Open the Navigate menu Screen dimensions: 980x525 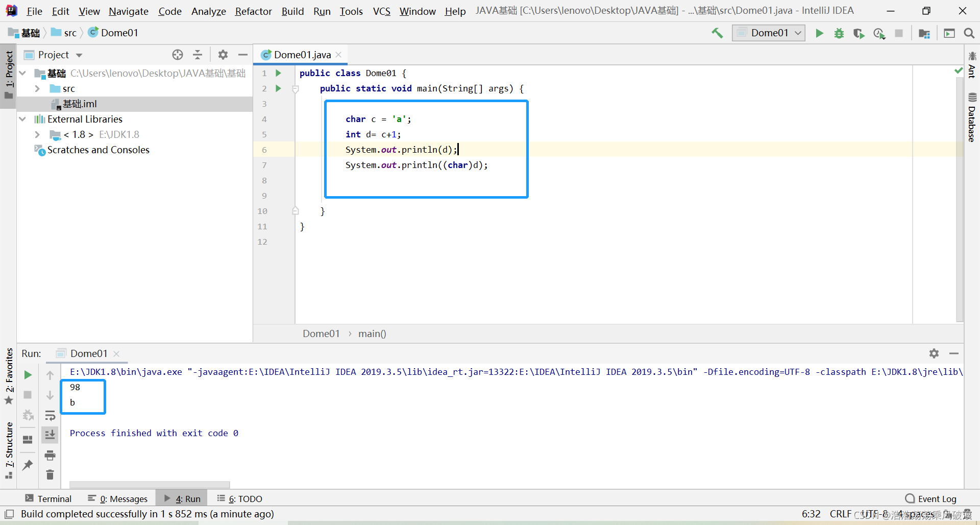pyautogui.click(x=129, y=11)
